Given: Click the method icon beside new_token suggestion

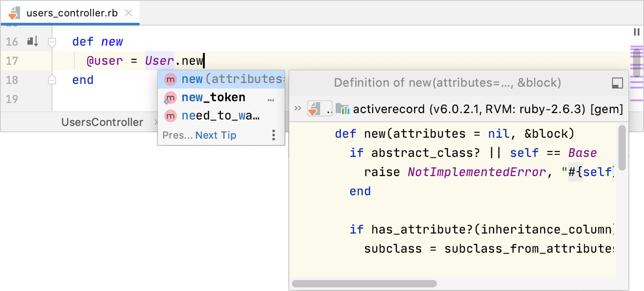Looking at the screenshot, I should pos(170,98).
